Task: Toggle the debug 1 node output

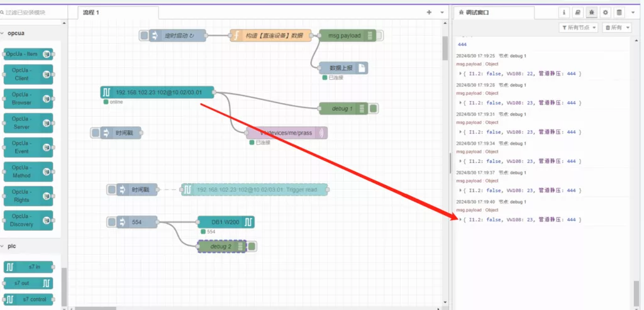Action: tap(374, 109)
